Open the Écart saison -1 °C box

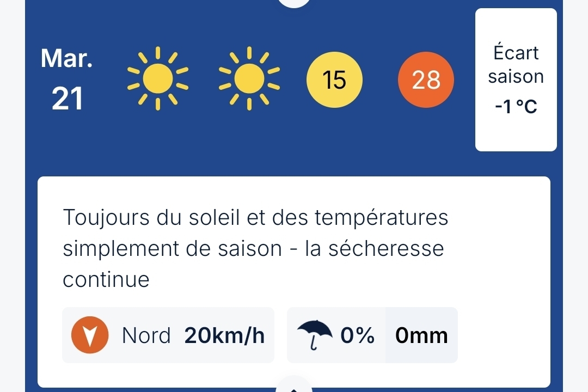coord(516,80)
